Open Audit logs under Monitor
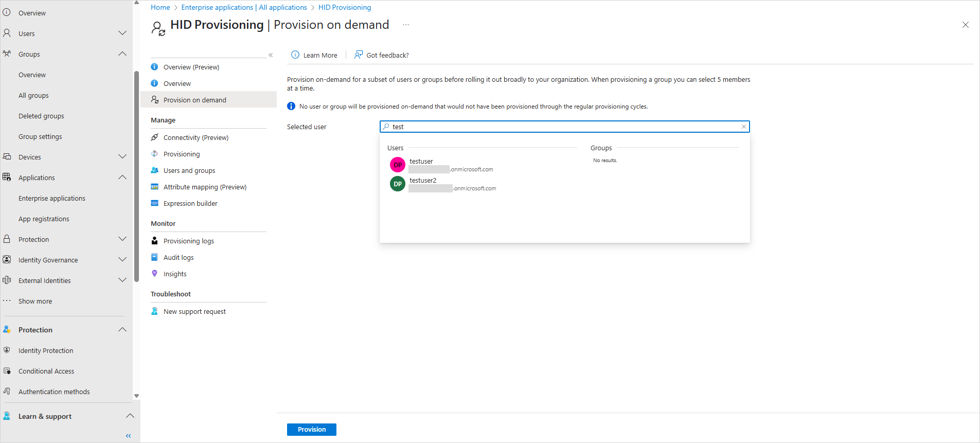Screen dimensions: 980x443 coord(179,257)
